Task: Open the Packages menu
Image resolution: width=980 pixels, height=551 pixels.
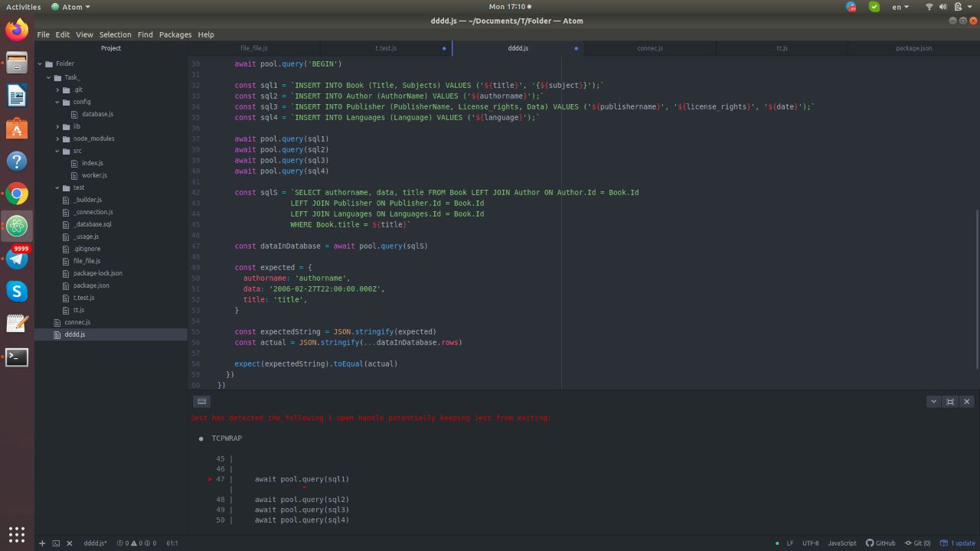Action: click(x=175, y=34)
